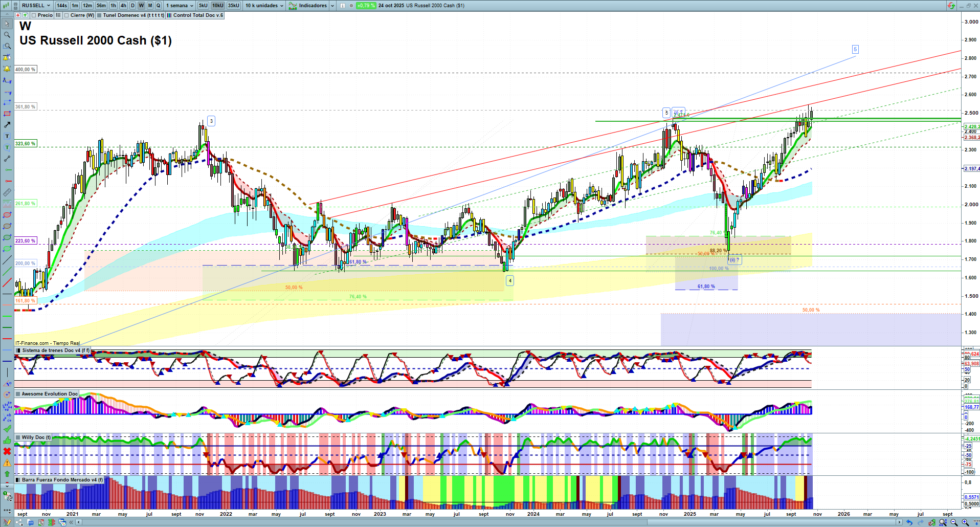Select the 35kU units button
The height and width of the screenshot is (527, 980).
tap(233, 6)
